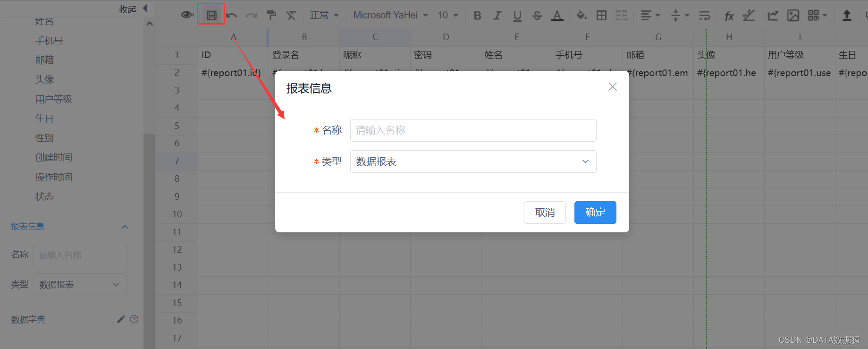Clear formatting with the eraser icon
The height and width of the screenshot is (349, 868).
291,16
